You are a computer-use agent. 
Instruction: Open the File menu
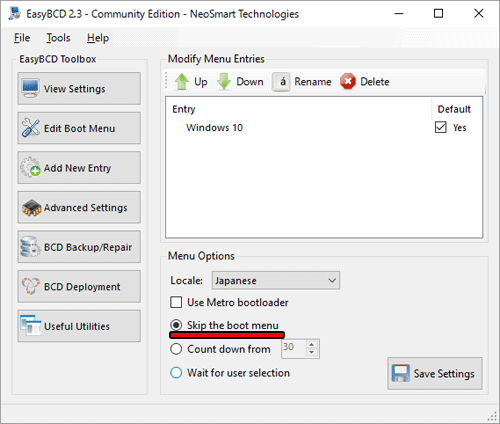(x=22, y=38)
